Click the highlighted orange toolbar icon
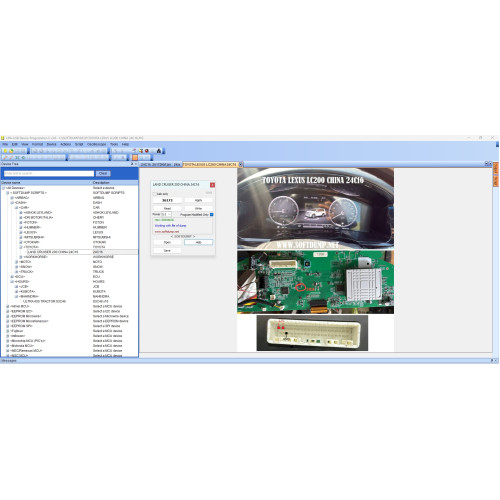This screenshot has height=500, width=500. click(135, 157)
